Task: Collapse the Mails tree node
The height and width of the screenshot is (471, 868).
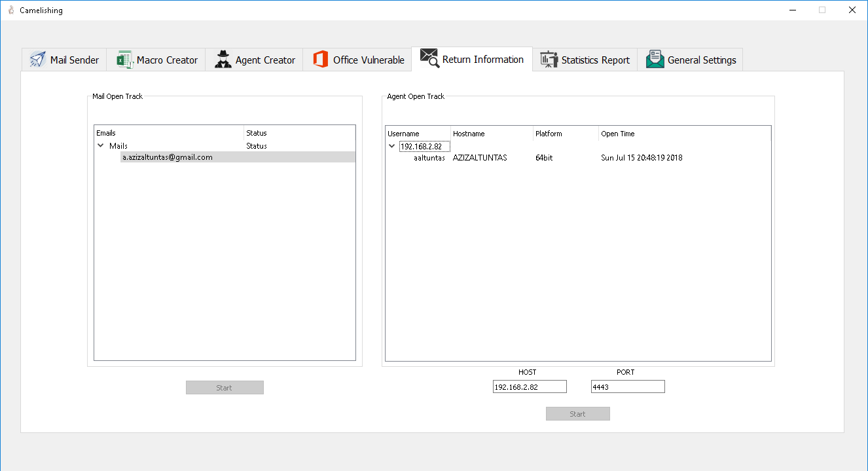Action: pyautogui.click(x=101, y=146)
